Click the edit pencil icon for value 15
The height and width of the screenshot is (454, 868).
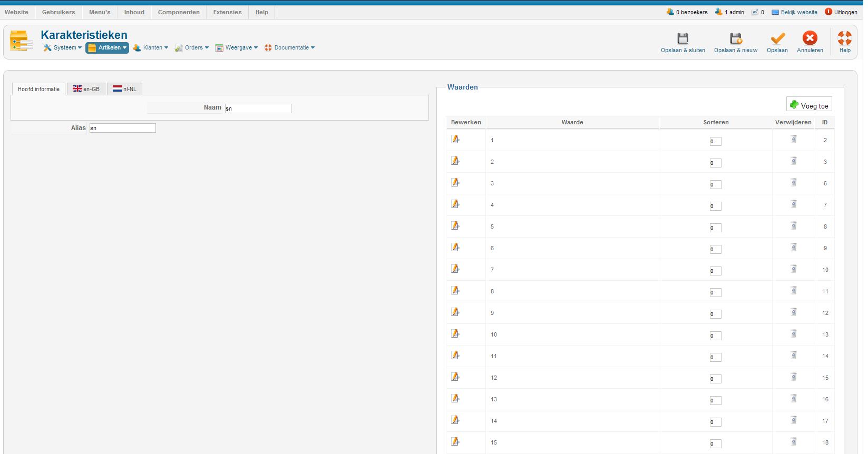point(455,441)
